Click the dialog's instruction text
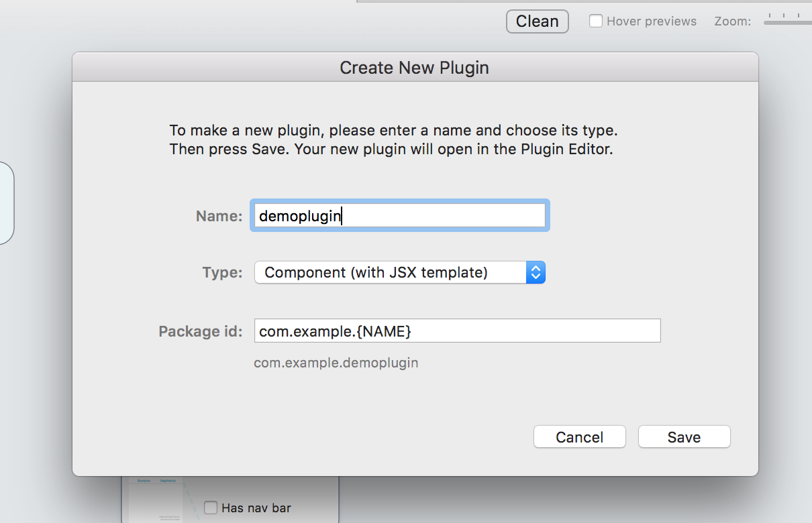The height and width of the screenshot is (523, 812). [x=393, y=139]
